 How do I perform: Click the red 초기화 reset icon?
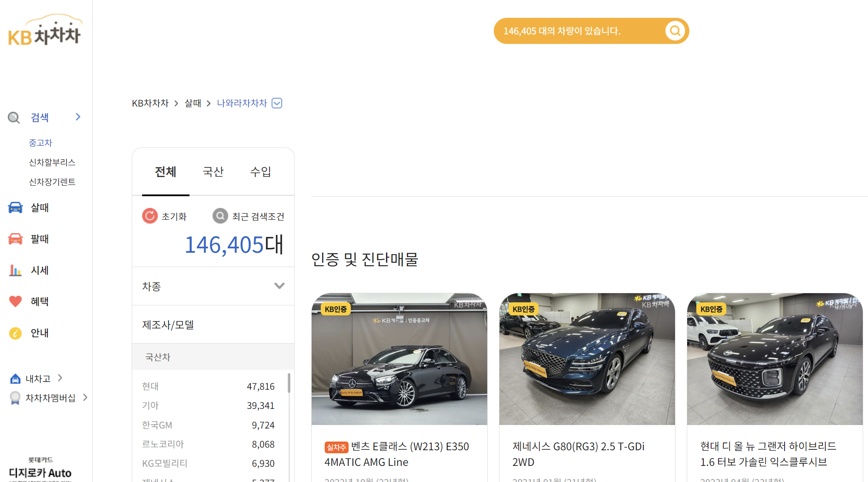click(x=150, y=216)
